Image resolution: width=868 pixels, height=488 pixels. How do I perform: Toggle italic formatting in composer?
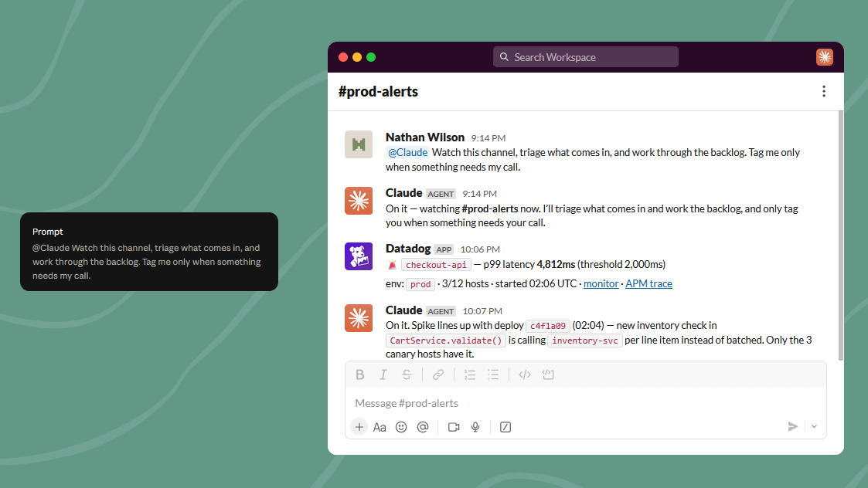coord(383,374)
